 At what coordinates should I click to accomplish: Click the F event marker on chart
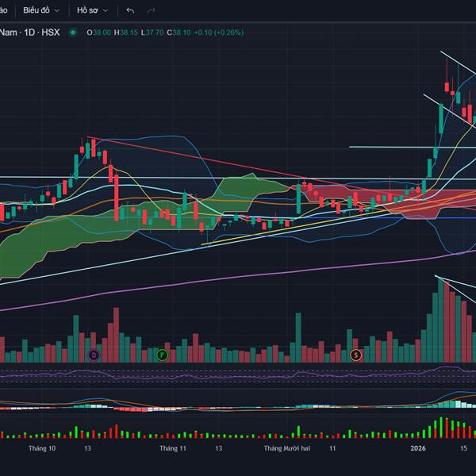[163, 355]
